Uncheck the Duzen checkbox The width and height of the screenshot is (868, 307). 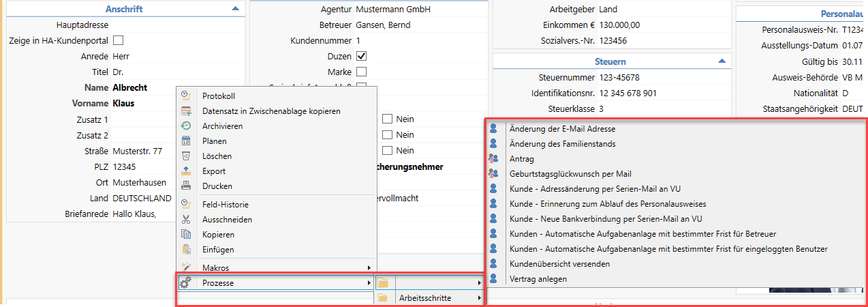click(361, 57)
